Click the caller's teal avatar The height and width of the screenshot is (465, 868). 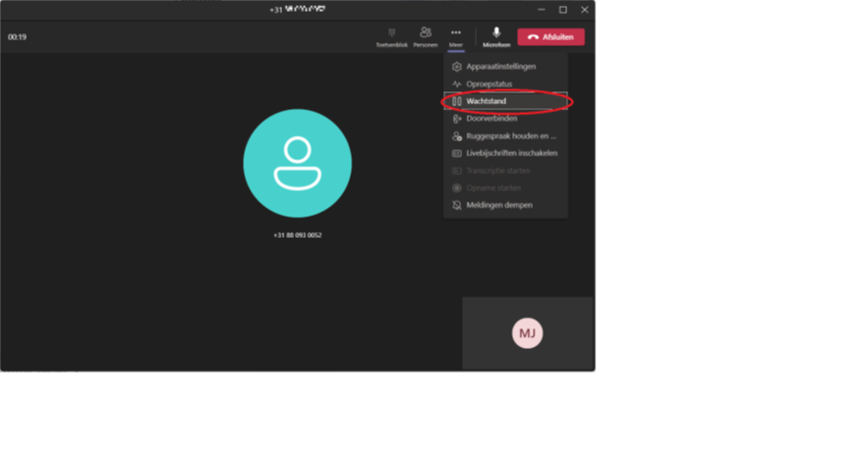click(x=297, y=163)
